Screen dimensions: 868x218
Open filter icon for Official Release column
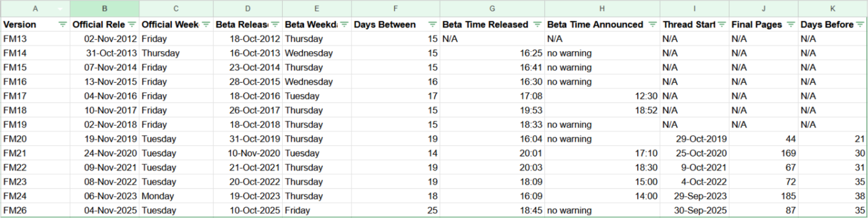[x=132, y=25]
